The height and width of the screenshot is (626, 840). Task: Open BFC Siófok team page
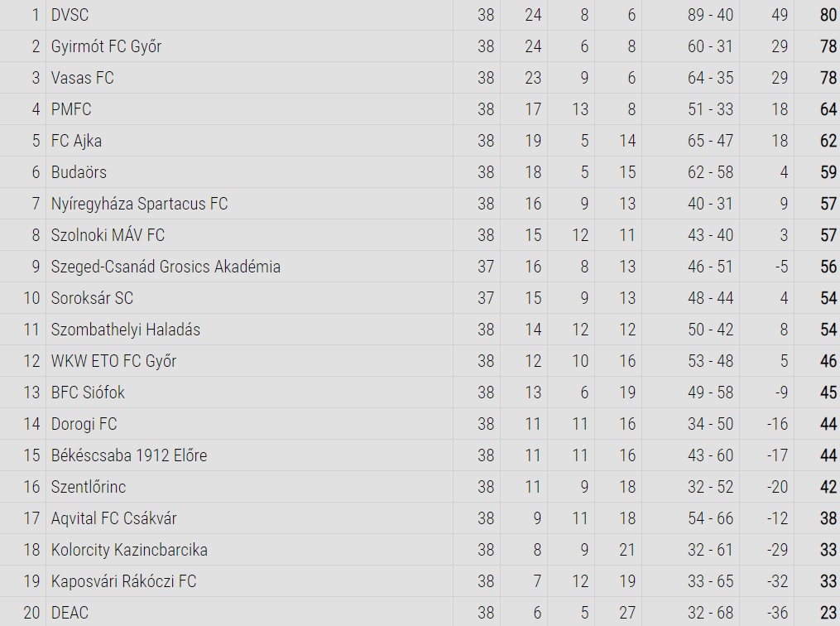pyautogui.click(x=88, y=392)
